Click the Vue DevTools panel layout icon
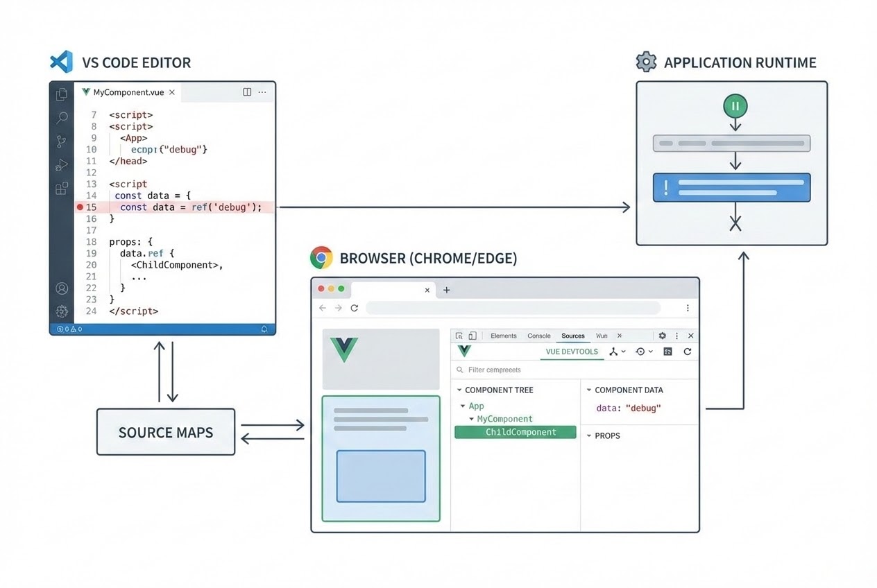This screenshot has width=877, height=588. tap(667, 352)
